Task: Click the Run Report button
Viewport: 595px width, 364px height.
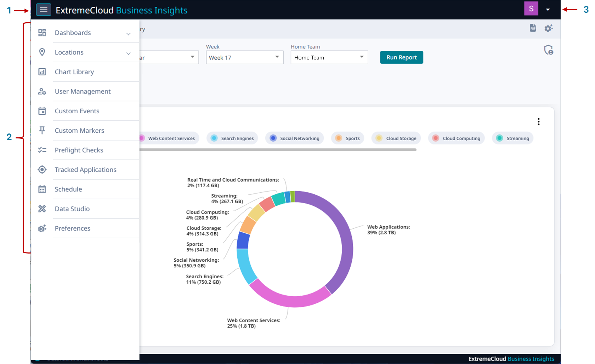Action: click(402, 57)
